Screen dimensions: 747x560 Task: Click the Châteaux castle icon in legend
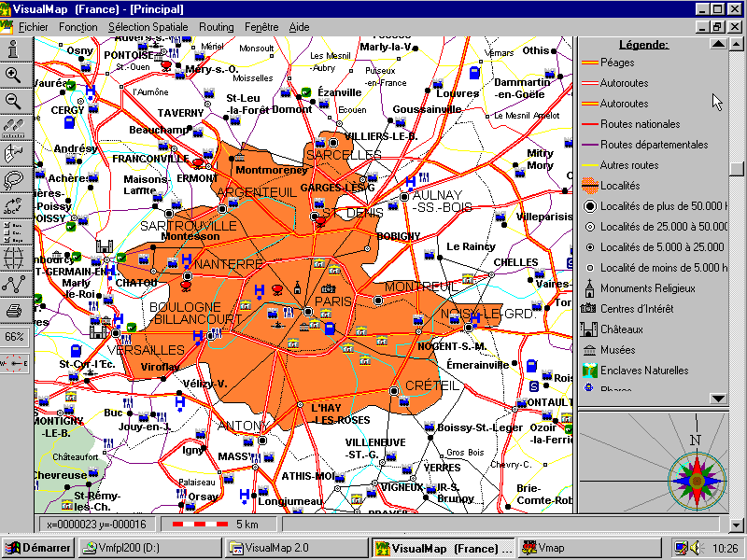point(589,329)
